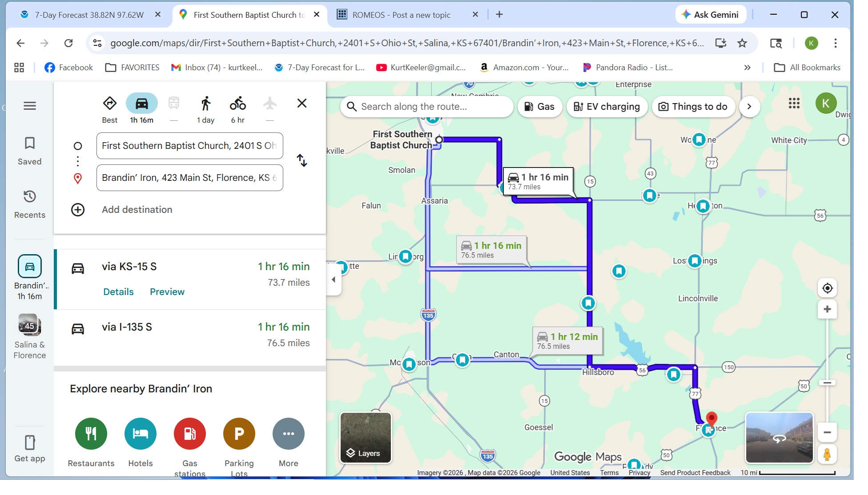Show more route filter chips
Screen dimensions: 868x495
pyautogui.click(x=749, y=107)
